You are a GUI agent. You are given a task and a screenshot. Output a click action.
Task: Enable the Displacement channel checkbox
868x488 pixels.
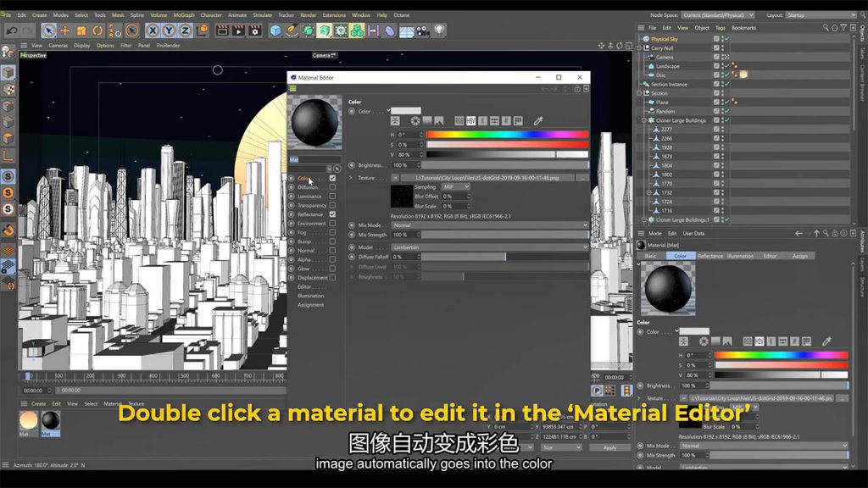(x=332, y=278)
